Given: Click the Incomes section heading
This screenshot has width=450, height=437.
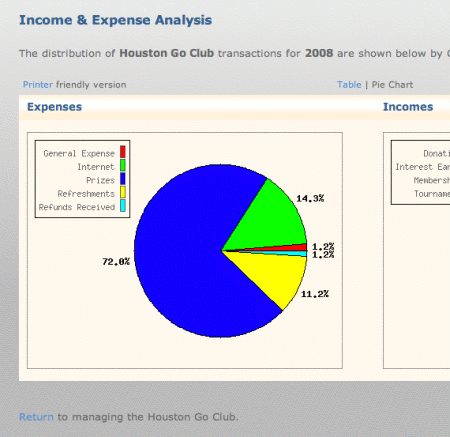Looking at the screenshot, I should 408,107.
